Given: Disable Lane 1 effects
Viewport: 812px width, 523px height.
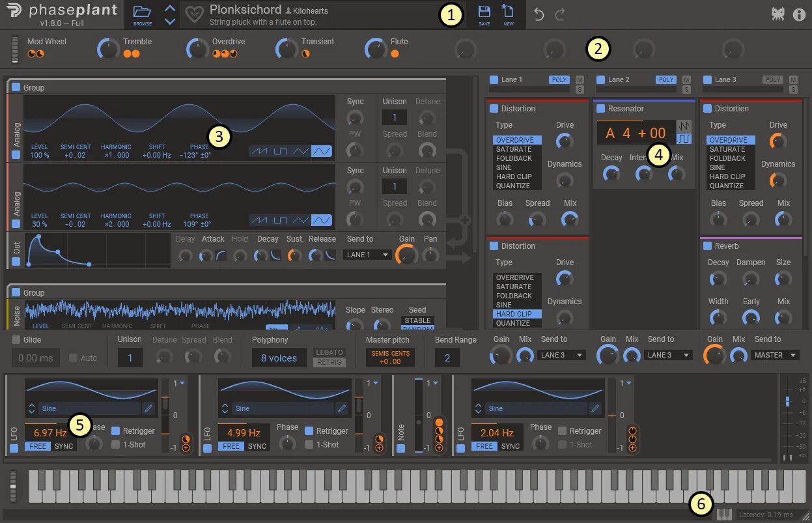Looking at the screenshot, I should 494,79.
